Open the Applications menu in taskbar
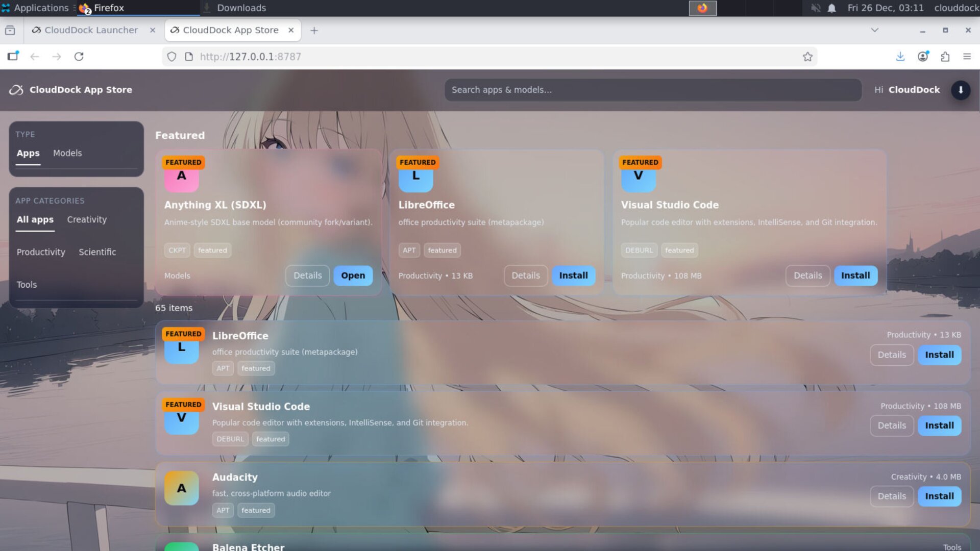 [x=36, y=8]
